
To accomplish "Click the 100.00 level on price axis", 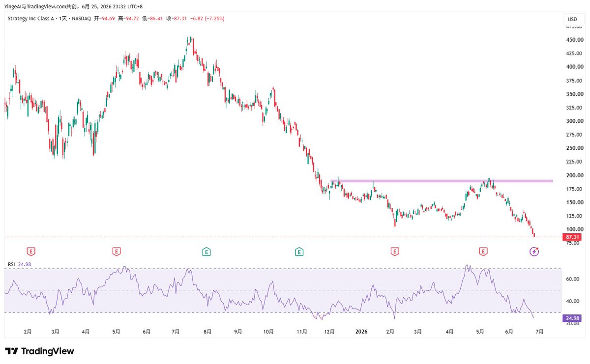I will [574, 229].
